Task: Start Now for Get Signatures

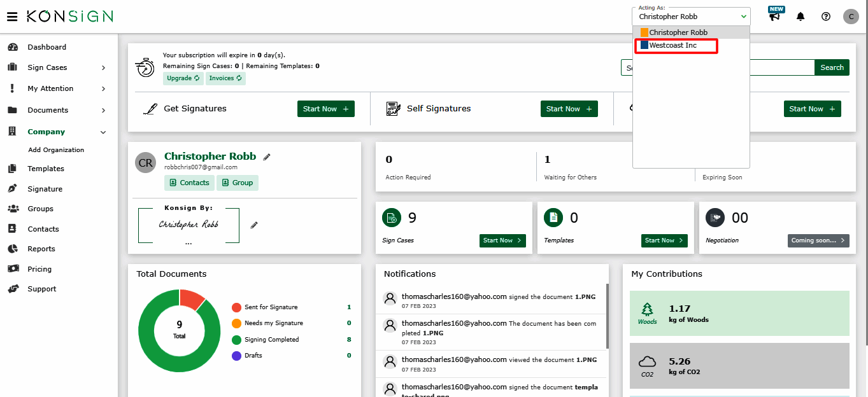Action: (326, 109)
